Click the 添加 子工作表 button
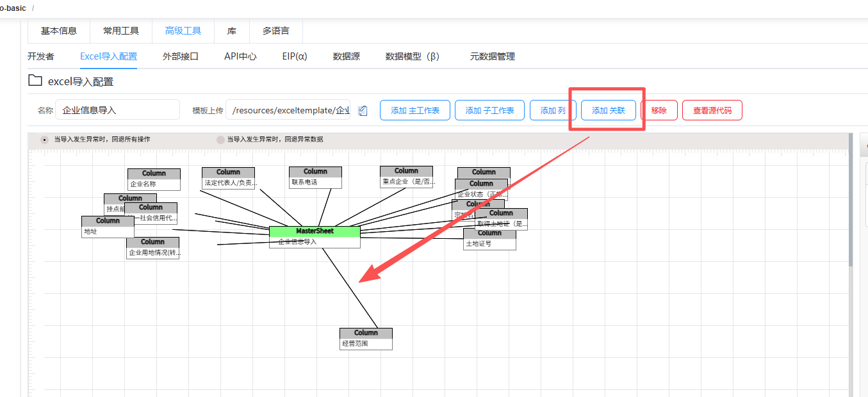This screenshot has width=868, height=397. click(490, 110)
